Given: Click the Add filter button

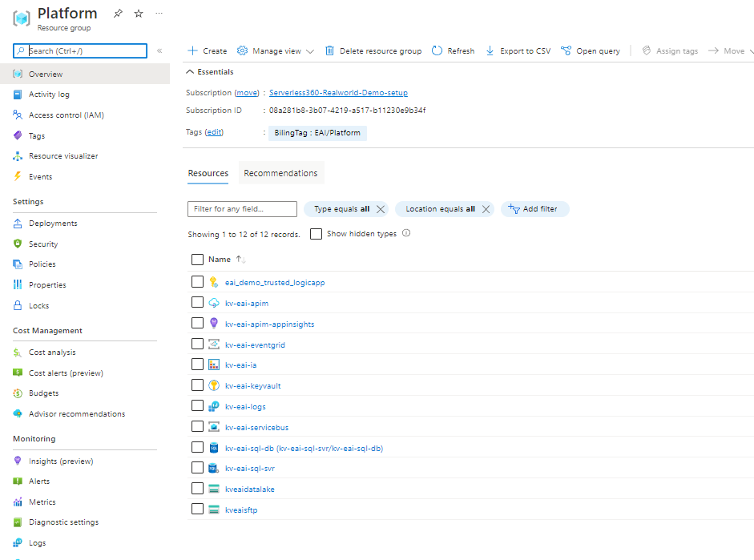Looking at the screenshot, I should (534, 209).
